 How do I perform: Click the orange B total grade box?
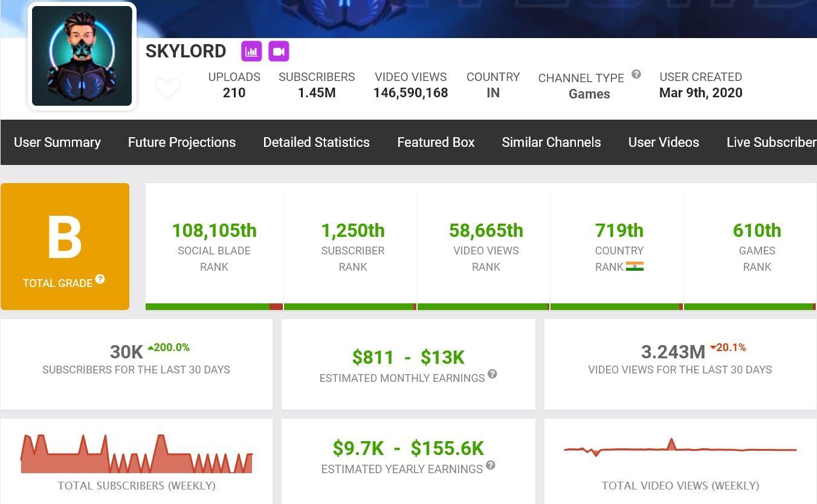[x=65, y=247]
